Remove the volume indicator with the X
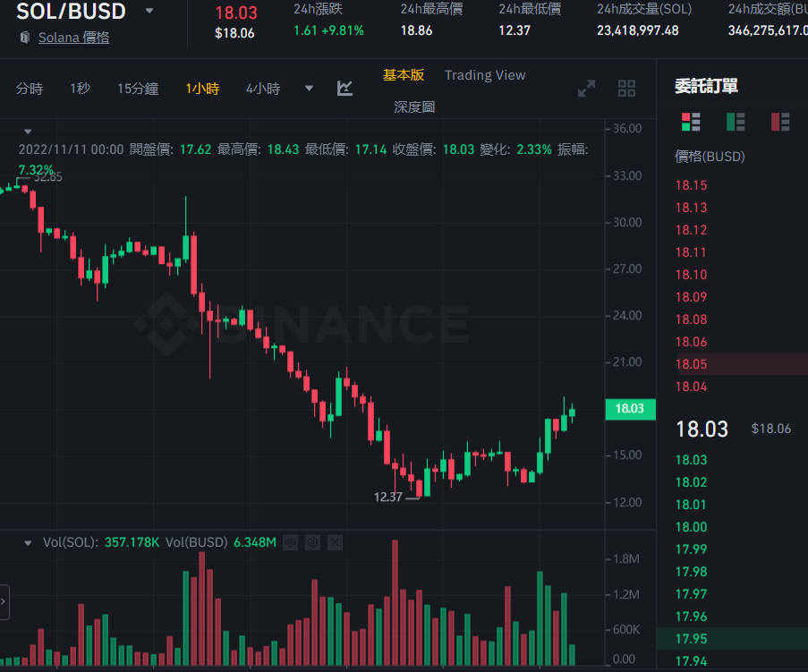Screen dimensions: 808x672 click(x=335, y=542)
